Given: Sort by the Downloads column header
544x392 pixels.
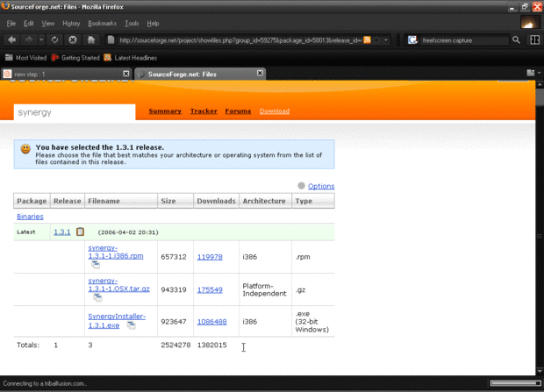Looking at the screenshot, I should click(217, 201).
